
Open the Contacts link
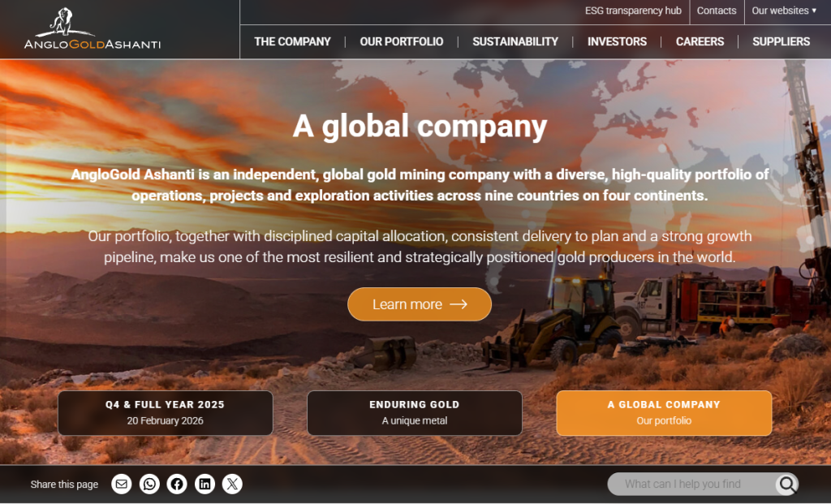[x=717, y=11]
